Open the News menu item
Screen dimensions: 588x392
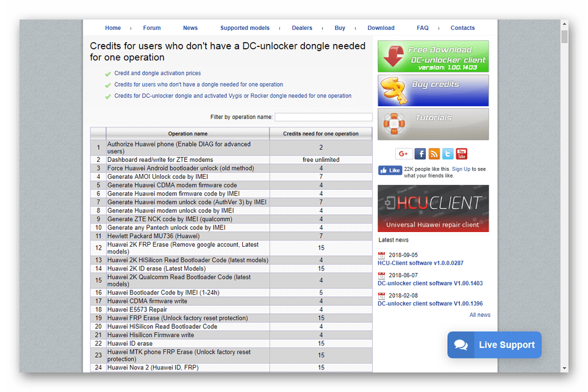[190, 28]
